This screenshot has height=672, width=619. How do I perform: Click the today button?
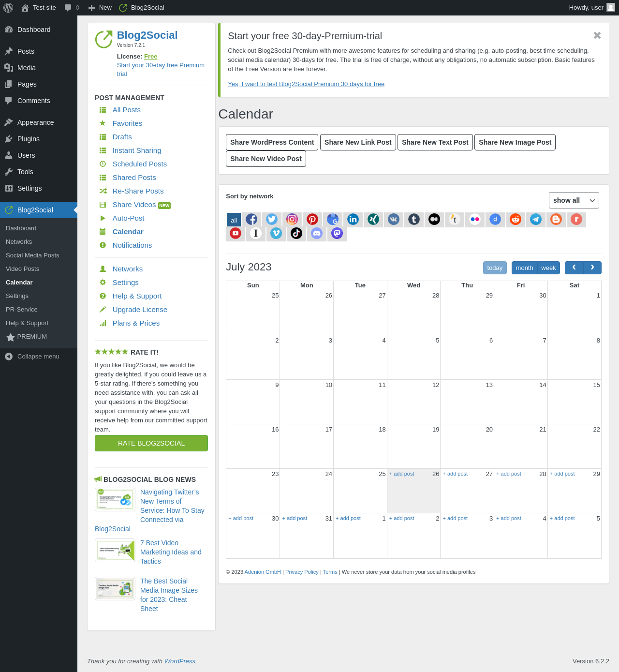pyautogui.click(x=495, y=268)
